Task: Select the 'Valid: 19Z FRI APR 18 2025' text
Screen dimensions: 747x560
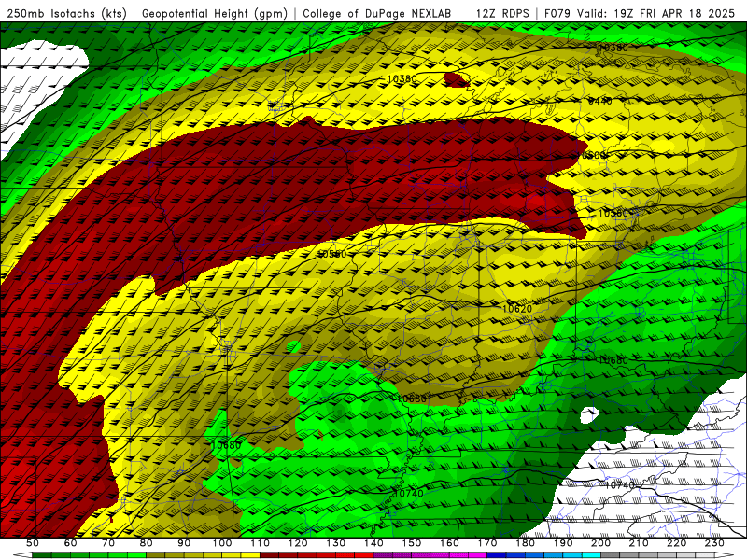Action: click(656, 13)
